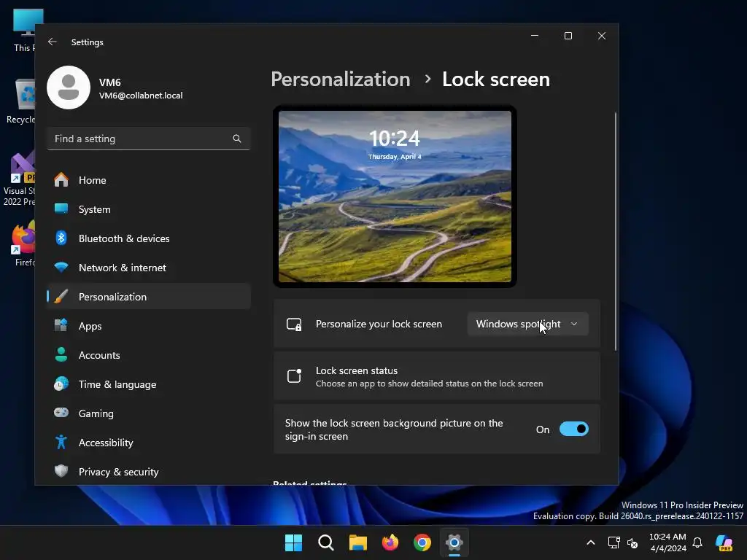Image resolution: width=747 pixels, height=560 pixels.
Task: Select the Gaming controller icon
Action: coord(61,413)
